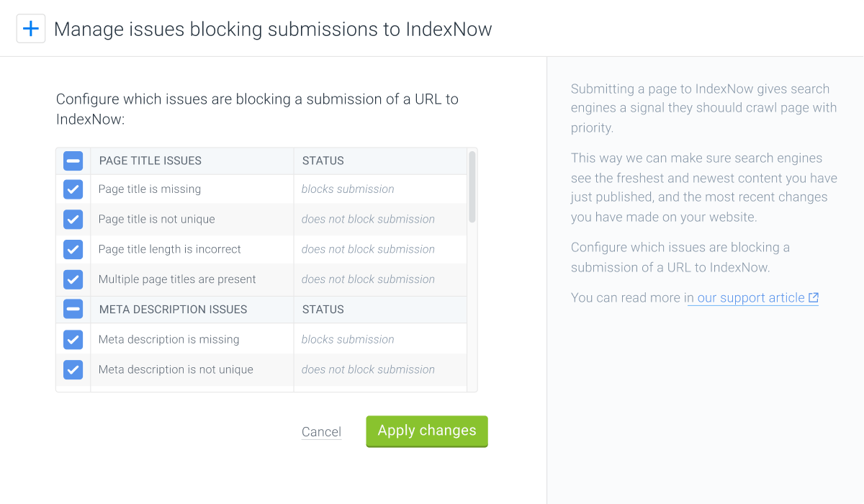
Task: Click the META DESCRIPTION ISSUES section header
Action: (x=174, y=310)
